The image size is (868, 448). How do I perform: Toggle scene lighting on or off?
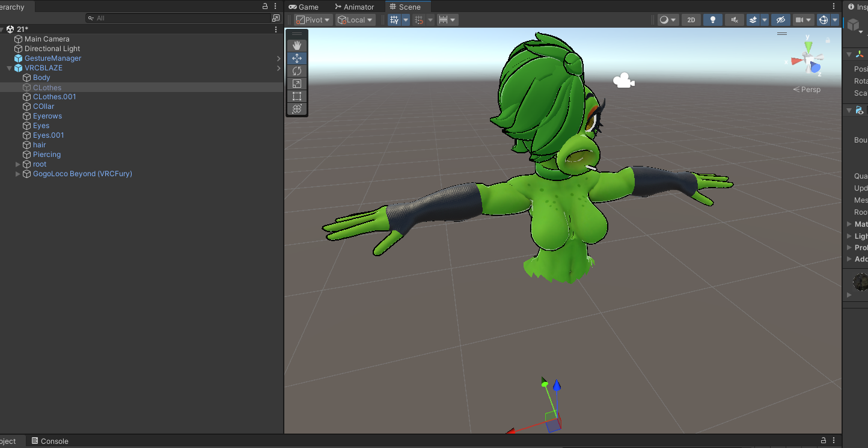[x=713, y=20]
